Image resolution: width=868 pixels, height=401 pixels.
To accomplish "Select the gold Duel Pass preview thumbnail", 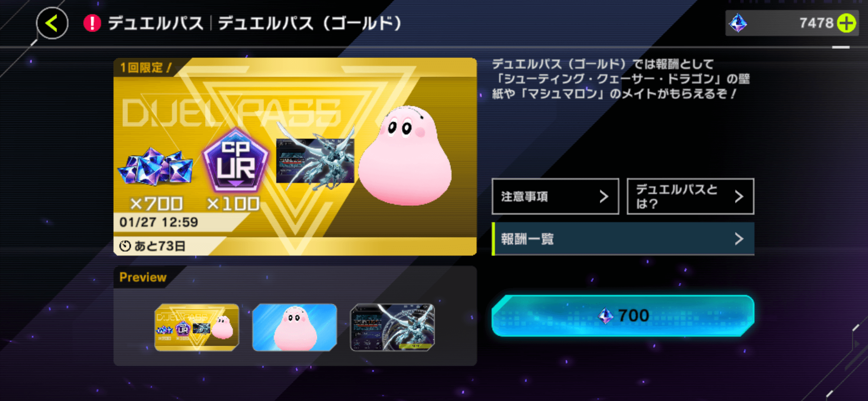I will point(197,327).
